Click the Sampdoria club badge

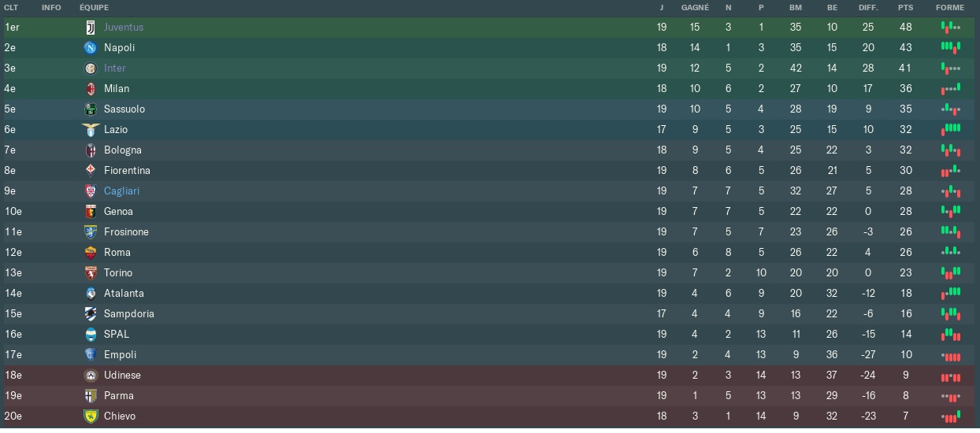pos(90,314)
